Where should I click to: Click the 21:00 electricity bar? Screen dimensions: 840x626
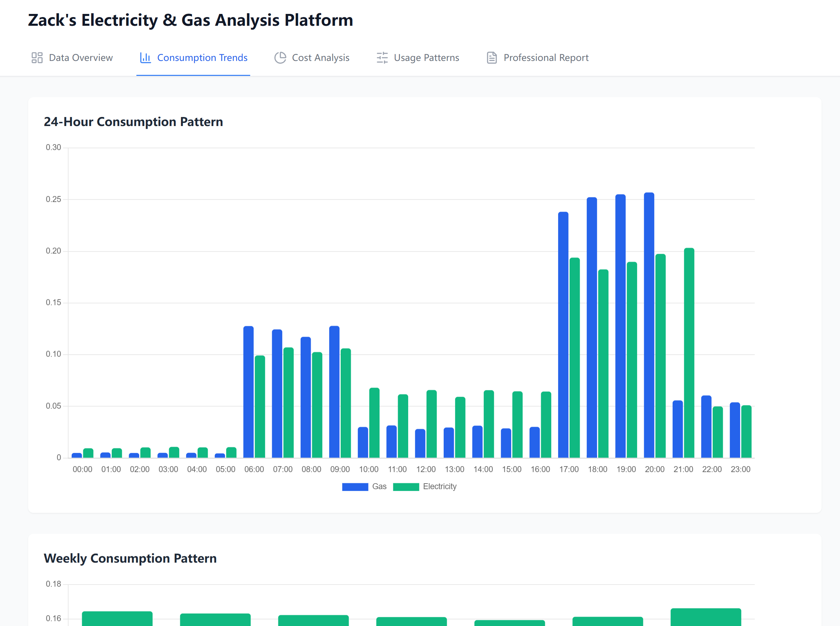[x=689, y=353]
